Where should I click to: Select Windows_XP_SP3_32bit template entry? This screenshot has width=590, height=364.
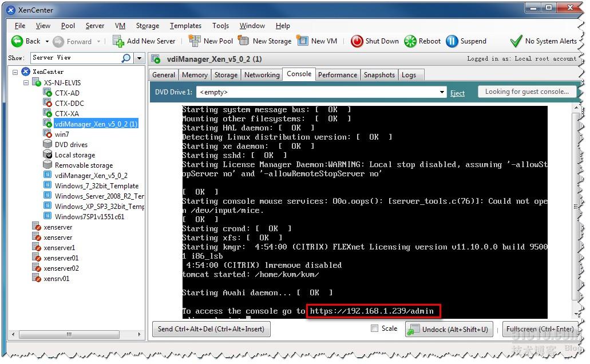pyautogui.click(x=100, y=206)
